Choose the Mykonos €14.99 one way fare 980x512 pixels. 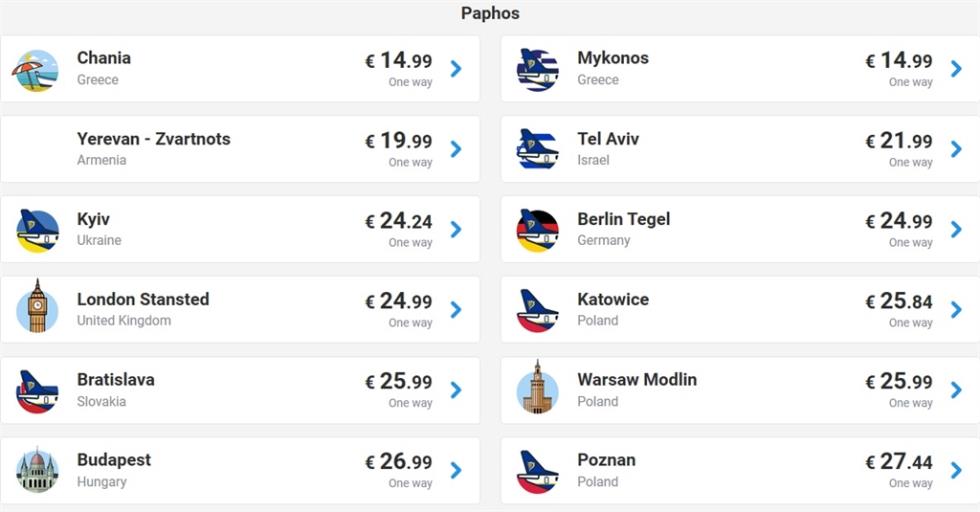click(899, 69)
